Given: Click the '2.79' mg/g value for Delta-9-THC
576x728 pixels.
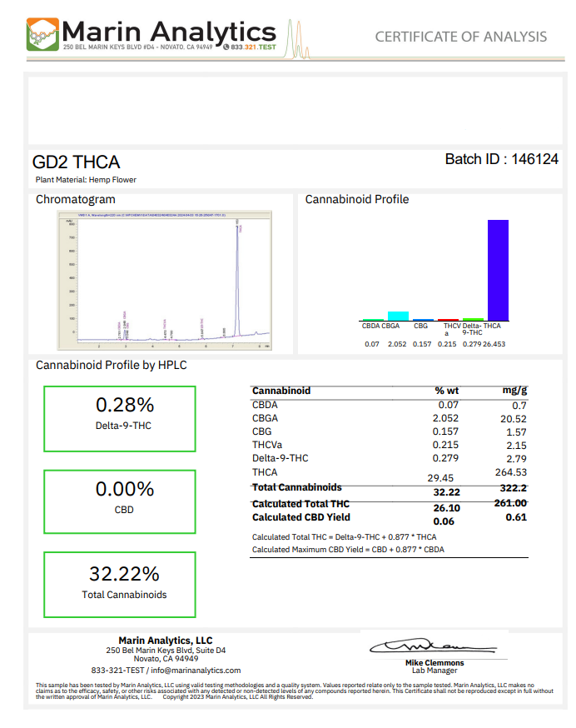Looking at the screenshot, I should coord(517,459).
